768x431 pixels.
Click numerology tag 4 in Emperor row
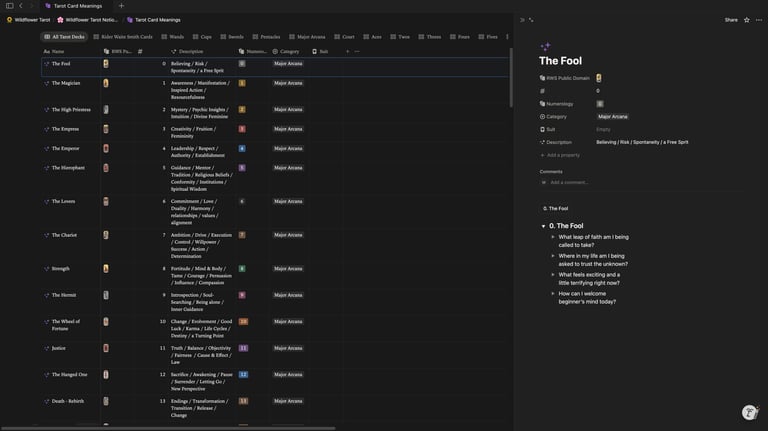[242, 148]
